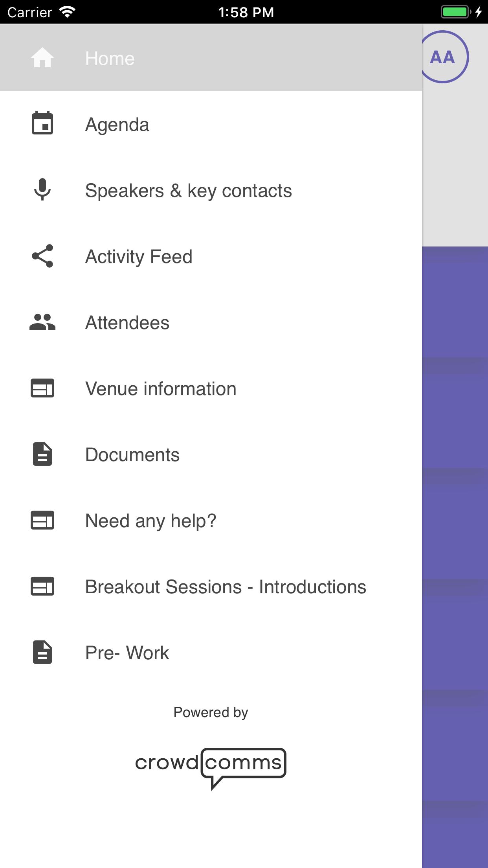
Task: Open the Pre- Work section
Action: pyautogui.click(x=127, y=653)
